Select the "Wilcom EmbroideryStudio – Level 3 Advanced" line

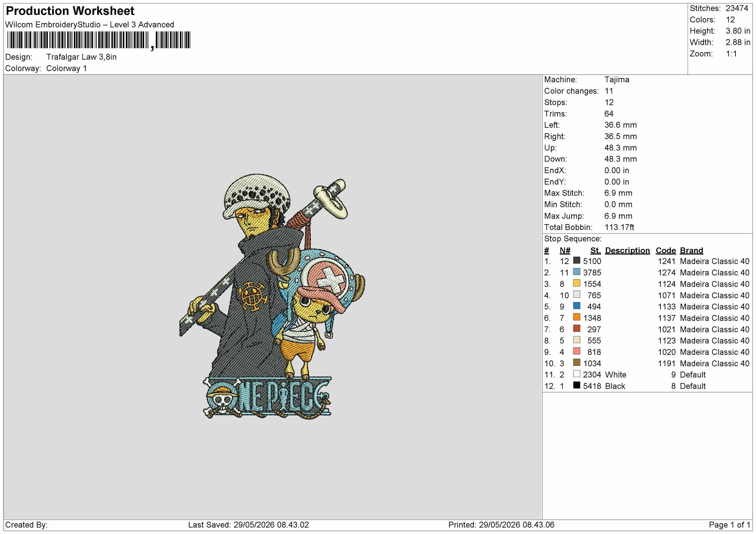[90, 25]
